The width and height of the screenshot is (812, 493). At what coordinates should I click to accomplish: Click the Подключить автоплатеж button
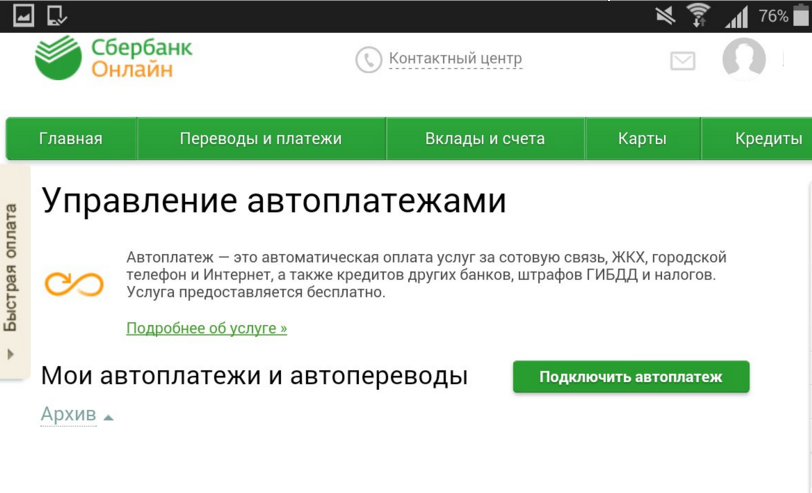tap(631, 376)
